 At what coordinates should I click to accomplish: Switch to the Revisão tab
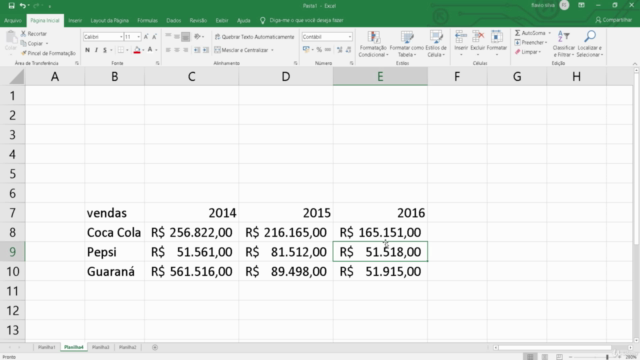pyautogui.click(x=198, y=20)
